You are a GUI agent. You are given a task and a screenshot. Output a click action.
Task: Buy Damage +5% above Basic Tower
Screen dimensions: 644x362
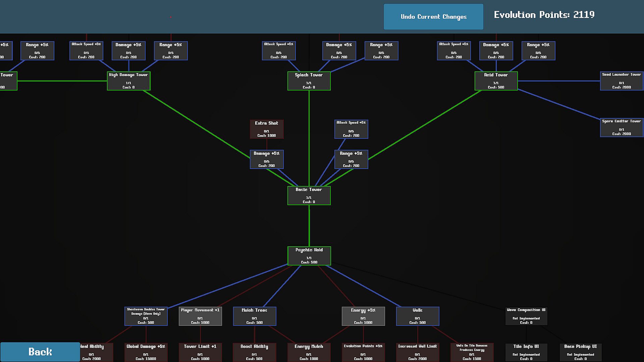[x=267, y=159]
